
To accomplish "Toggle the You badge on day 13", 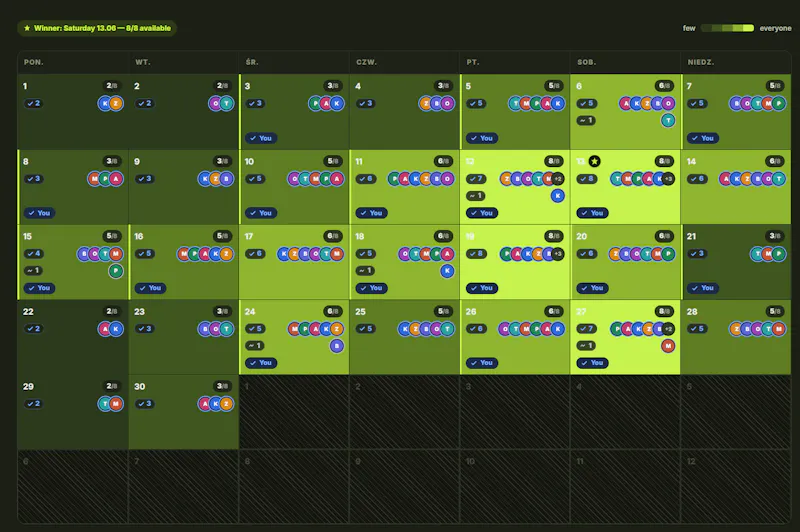I will 592,213.
